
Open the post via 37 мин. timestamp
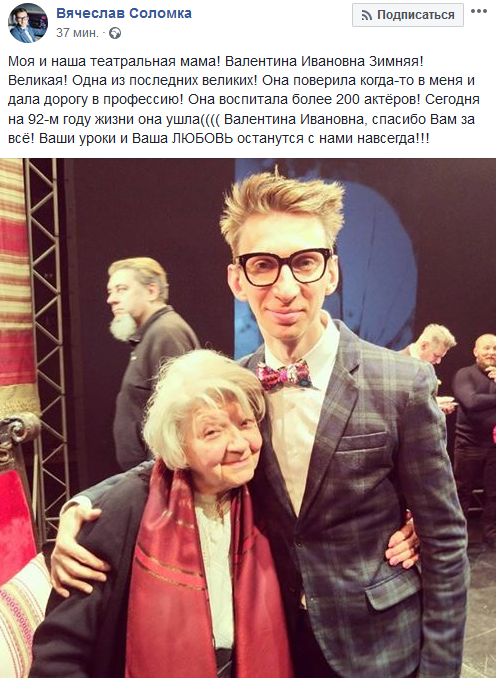coord(77,33)
